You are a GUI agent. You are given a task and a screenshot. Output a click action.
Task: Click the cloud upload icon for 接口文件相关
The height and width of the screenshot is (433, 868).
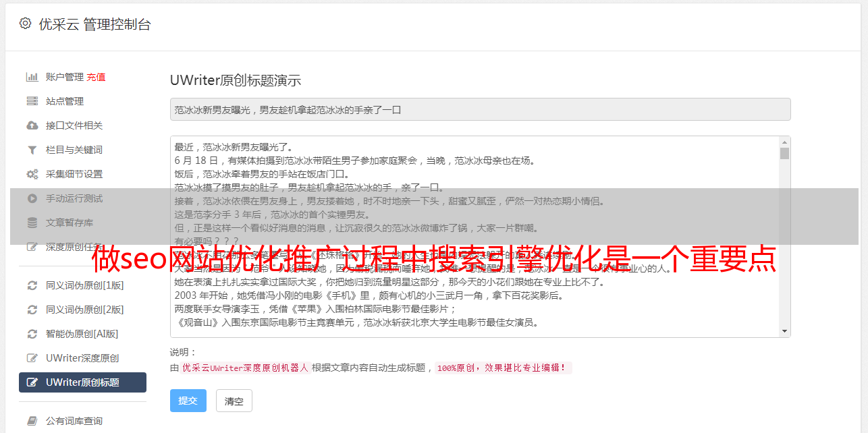(x=32, y=125)
